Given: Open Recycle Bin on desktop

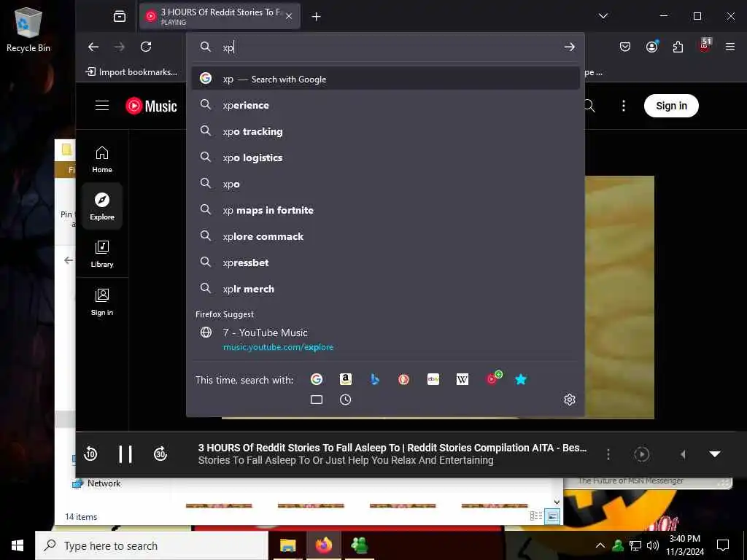Looking at the screenshot, I should pos(28,29).
